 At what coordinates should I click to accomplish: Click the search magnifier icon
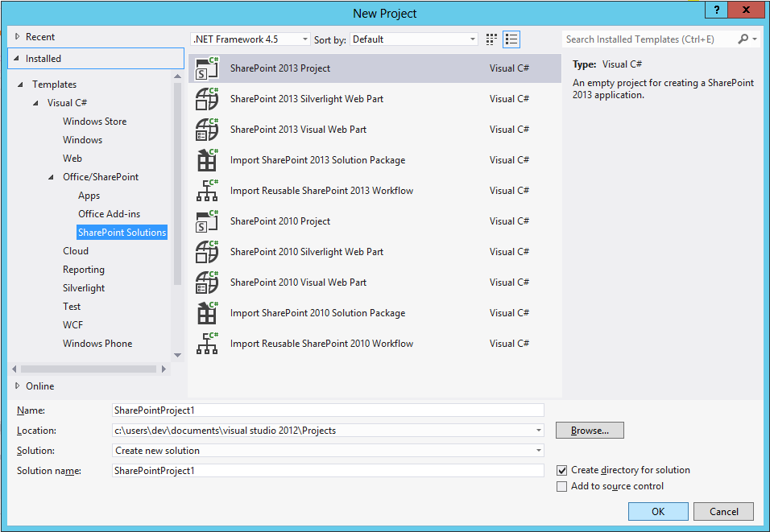click(743, 39)
